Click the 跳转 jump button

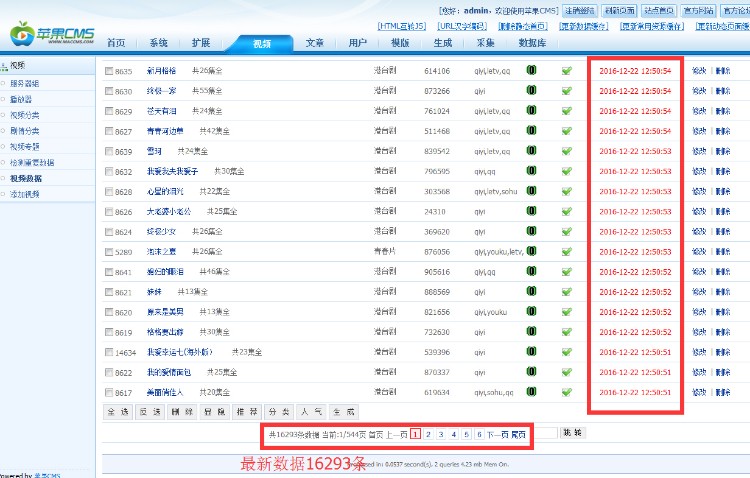(573, 433)
